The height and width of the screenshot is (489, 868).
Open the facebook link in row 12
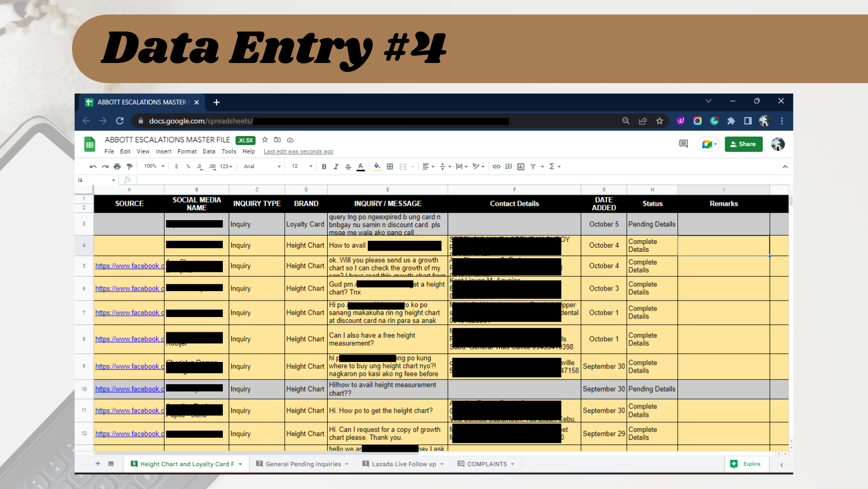(130, 434)
